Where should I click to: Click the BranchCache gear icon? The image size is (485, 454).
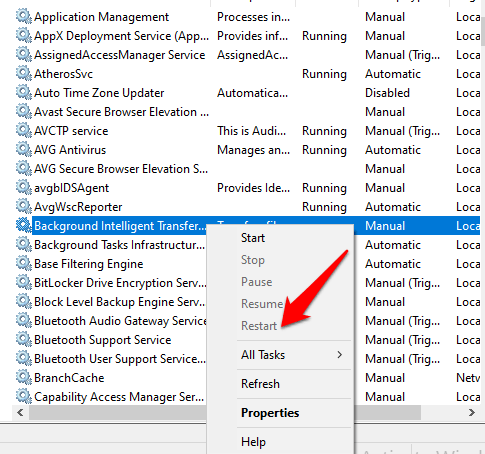pos(24,378)
